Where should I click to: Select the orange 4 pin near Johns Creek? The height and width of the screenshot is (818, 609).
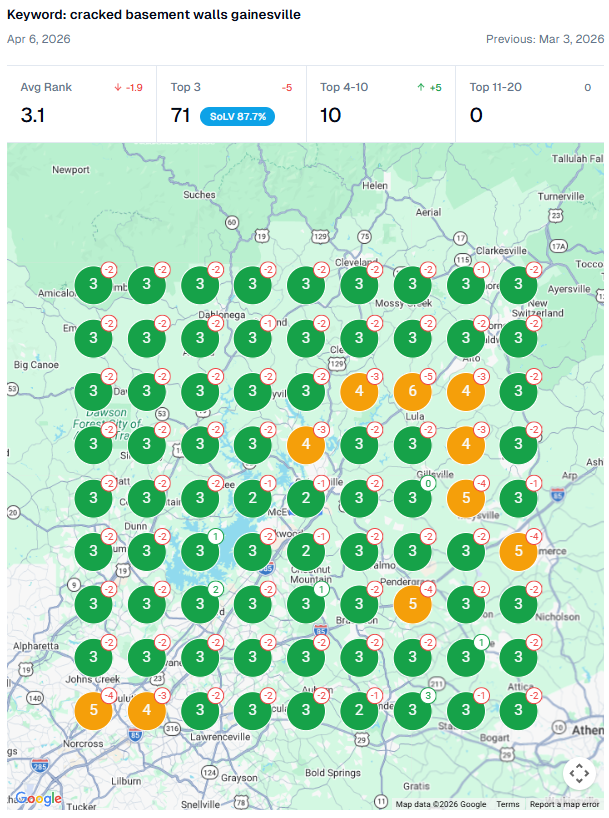pyautogui.click(x=147, y=710)
